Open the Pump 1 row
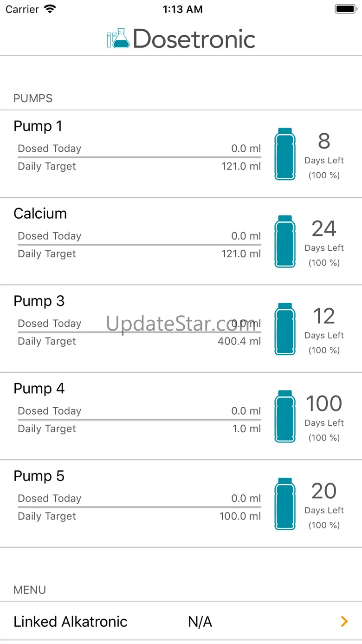The width and height of the screenshot is (362, 644). click(38, 126)
